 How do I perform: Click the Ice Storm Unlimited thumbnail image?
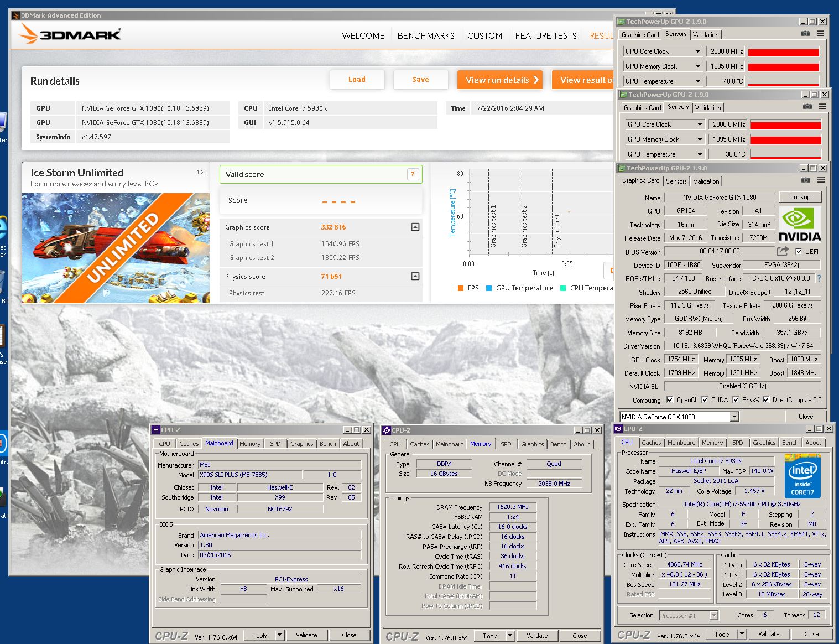coord(116,248)
